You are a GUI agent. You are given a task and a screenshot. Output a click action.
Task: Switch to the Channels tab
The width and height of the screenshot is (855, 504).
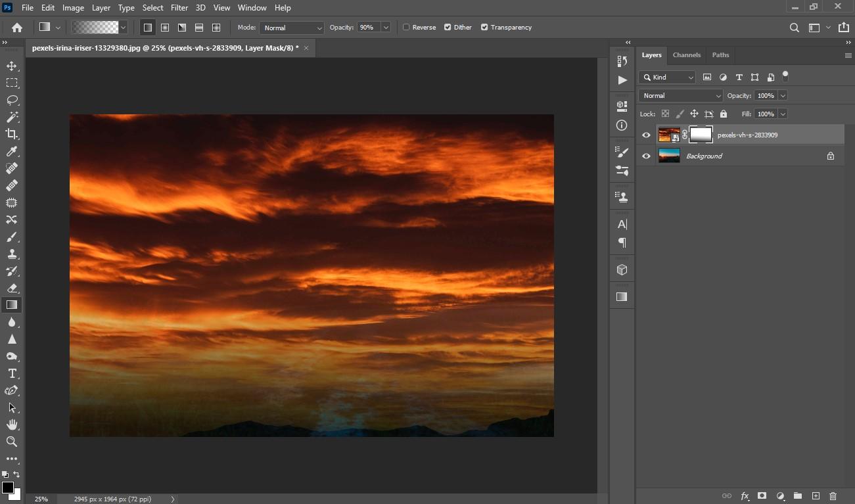[686, 55]
